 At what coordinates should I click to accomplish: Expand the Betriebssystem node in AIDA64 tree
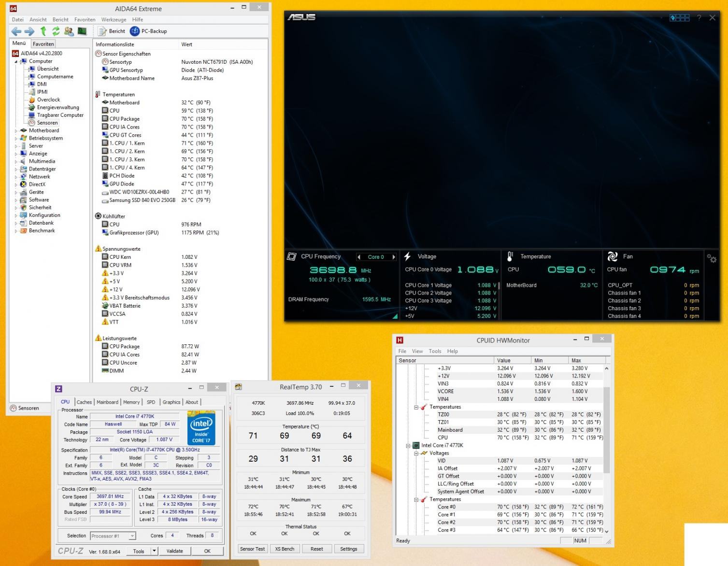point(16,138)
